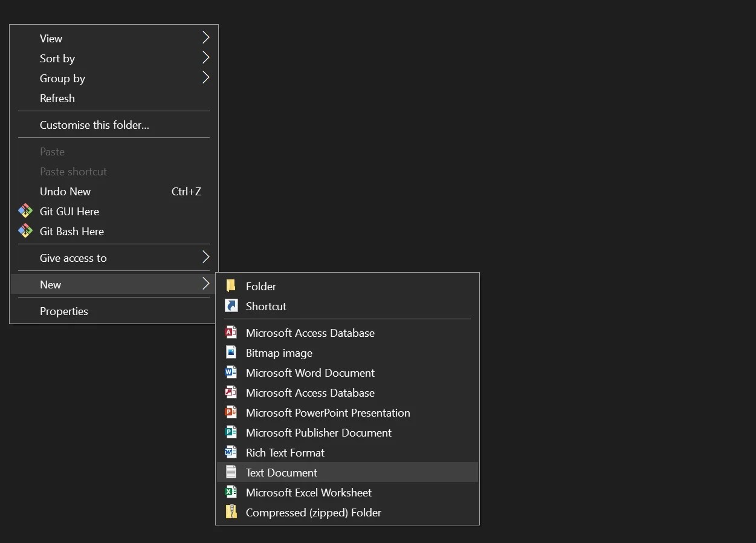Click the Shortcut arrow icon
The image size is (756, 543).
click(231, 306)
